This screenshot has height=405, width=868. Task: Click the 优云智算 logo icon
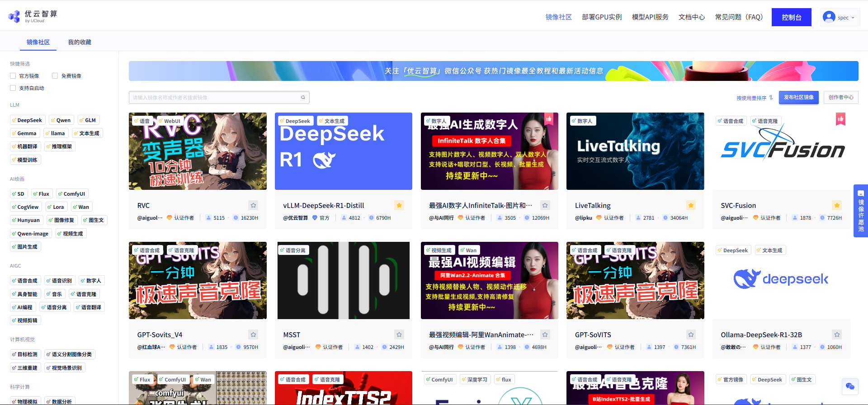point(14,17)
